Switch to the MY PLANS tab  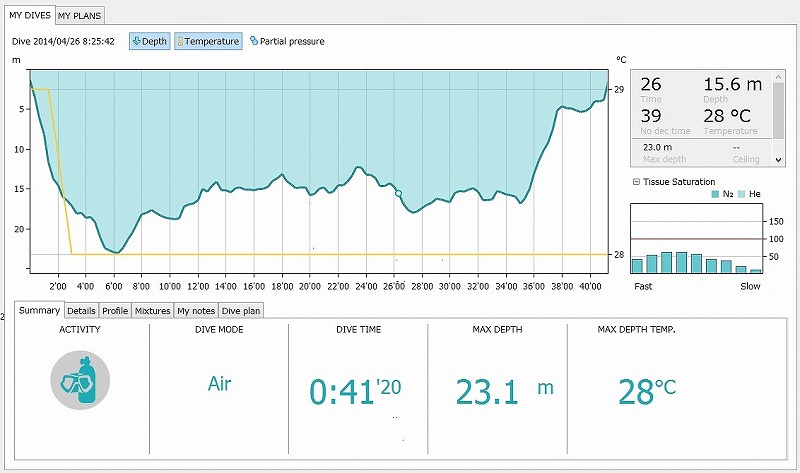tap(79, 16)
